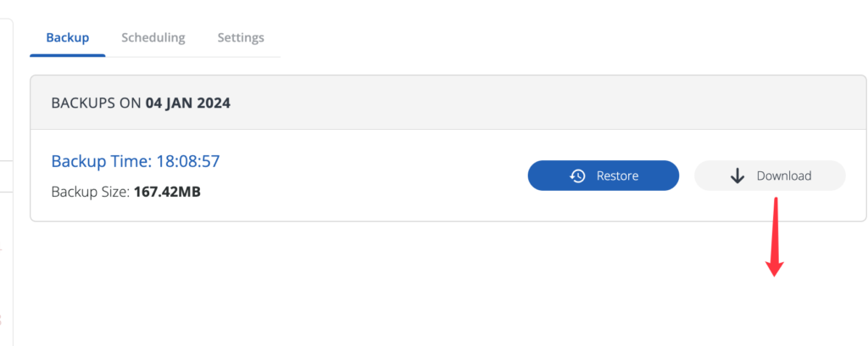Select the Backup tab
The image size is (868, 346).
(x=68, y=37)
